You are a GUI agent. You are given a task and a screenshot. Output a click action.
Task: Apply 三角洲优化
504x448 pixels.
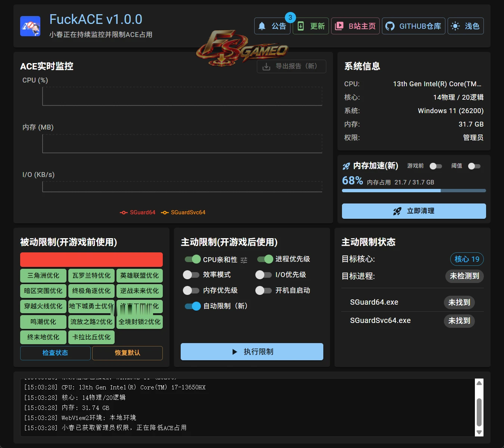tap(43, 276)
